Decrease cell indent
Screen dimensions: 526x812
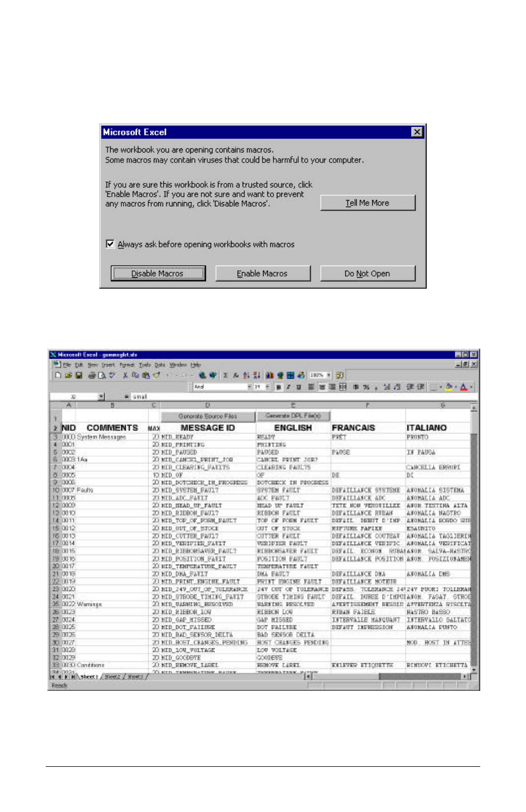point(410,387)
